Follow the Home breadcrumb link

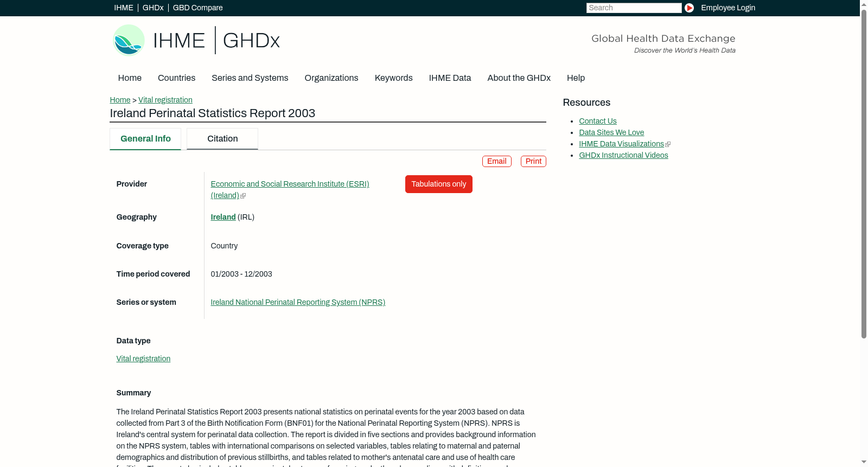coord(120,100)
